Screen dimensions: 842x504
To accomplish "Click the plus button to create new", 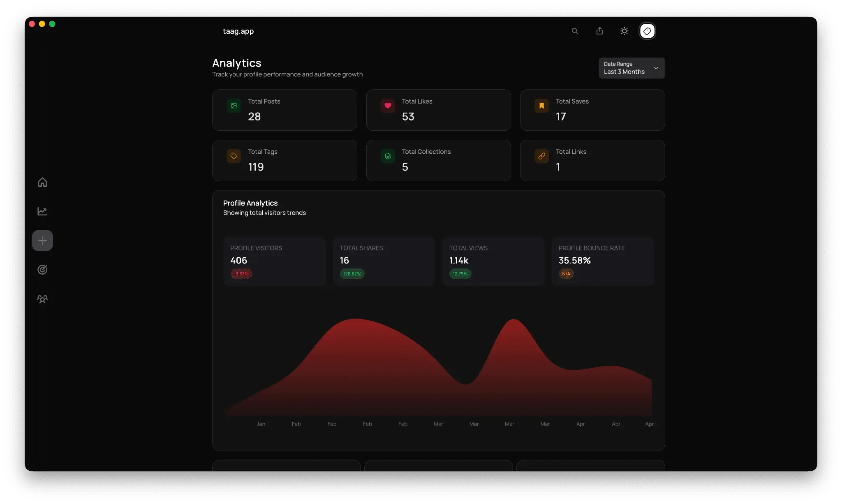I will coord(42,240).
